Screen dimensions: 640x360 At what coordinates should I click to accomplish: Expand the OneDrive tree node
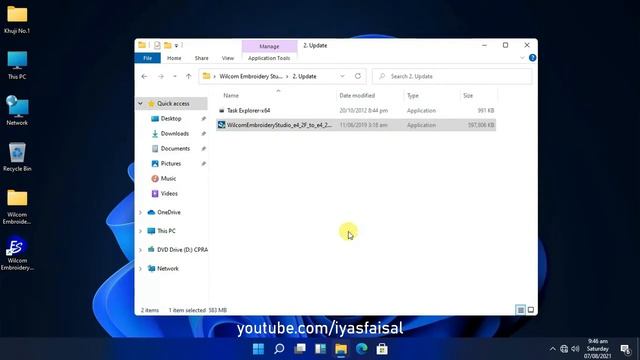click(140, 213)
